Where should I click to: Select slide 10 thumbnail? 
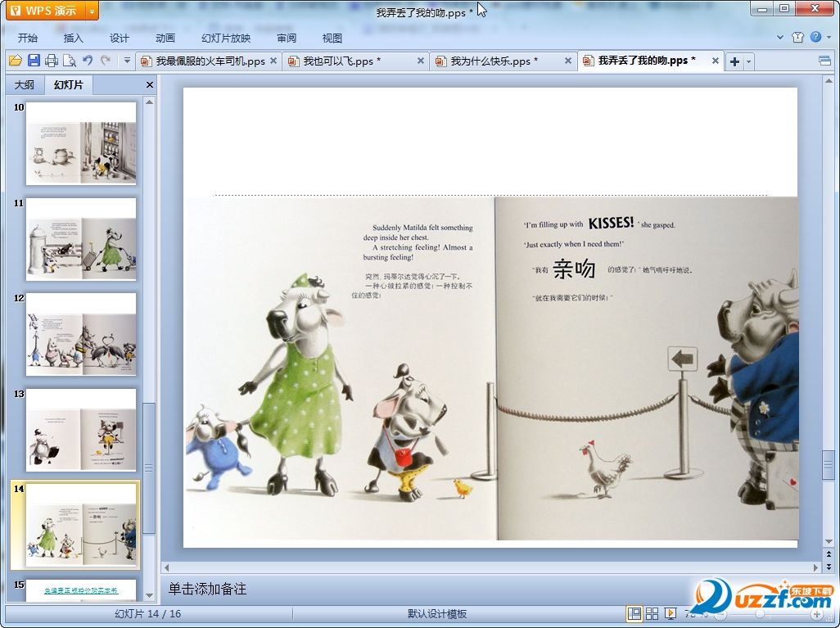(81, 143)
